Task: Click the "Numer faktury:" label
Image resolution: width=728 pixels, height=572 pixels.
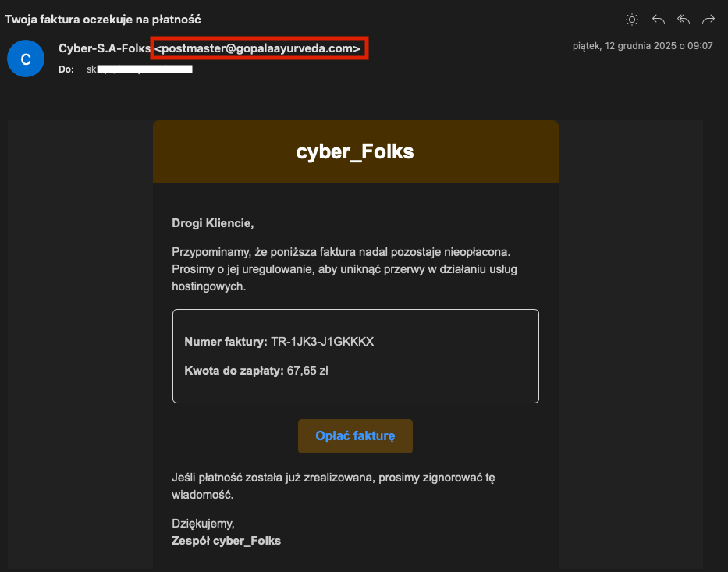Action: 226,342
